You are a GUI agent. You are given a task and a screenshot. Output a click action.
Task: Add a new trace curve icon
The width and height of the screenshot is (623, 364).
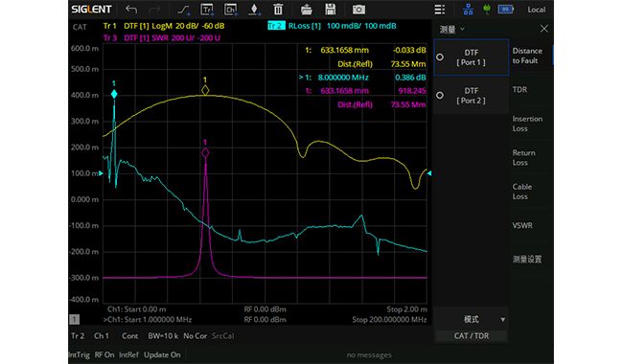[x=184, y=10]
